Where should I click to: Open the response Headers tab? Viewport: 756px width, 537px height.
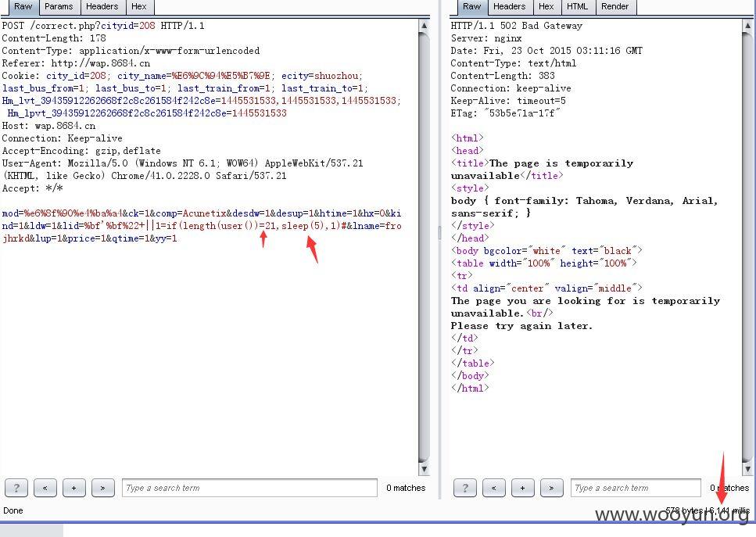509,7
